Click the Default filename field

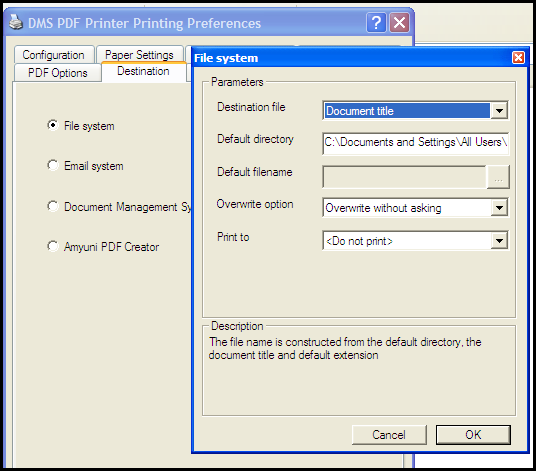(404, 177)
